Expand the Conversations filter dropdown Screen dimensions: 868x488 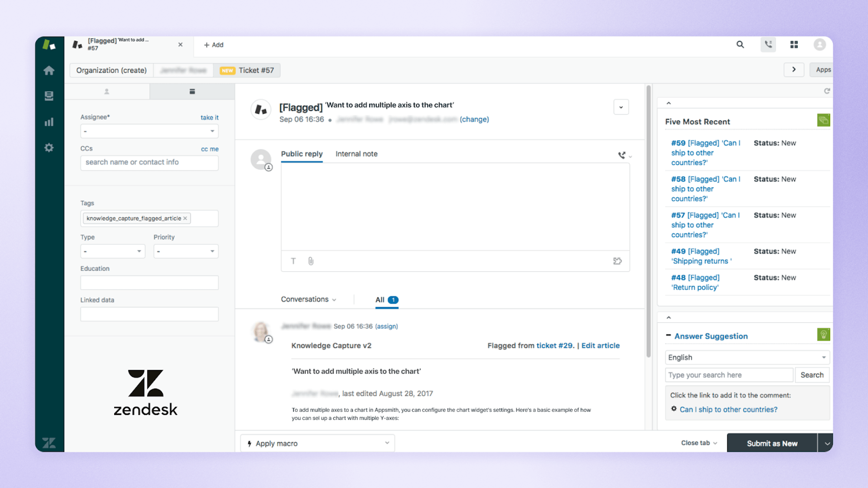(x=309, y=299)
